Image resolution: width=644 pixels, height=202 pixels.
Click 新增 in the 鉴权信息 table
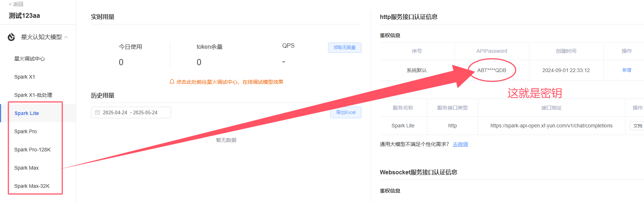pos(627,70)
